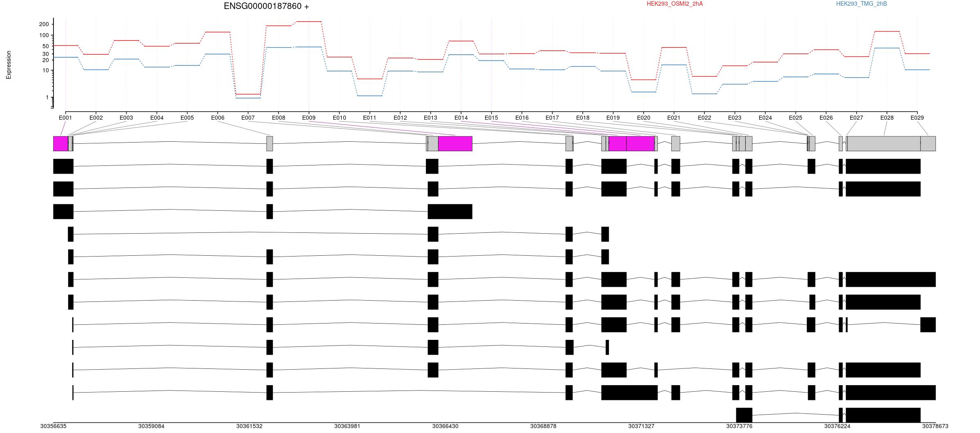Viewport: 980px width, 433px height.
Task: Click genomic coordinate 30363981
Action: coord(347,426)
